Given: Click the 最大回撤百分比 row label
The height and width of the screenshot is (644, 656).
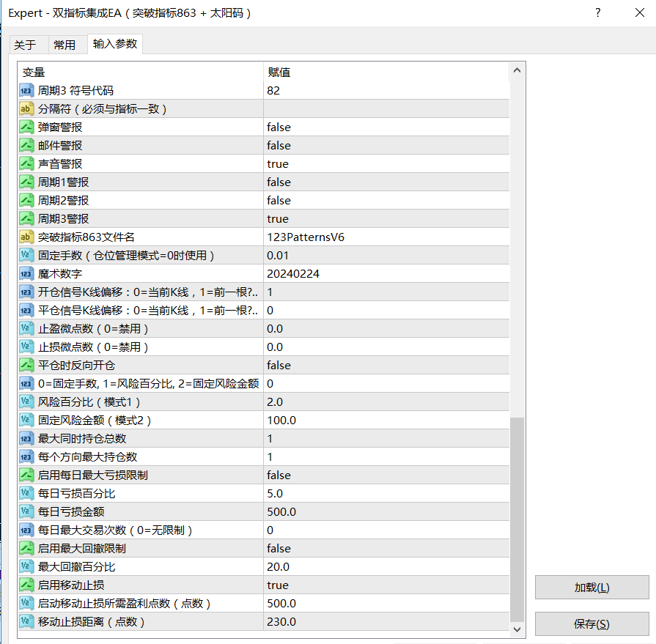Looking at the screenshot, I should coord(76,567).
